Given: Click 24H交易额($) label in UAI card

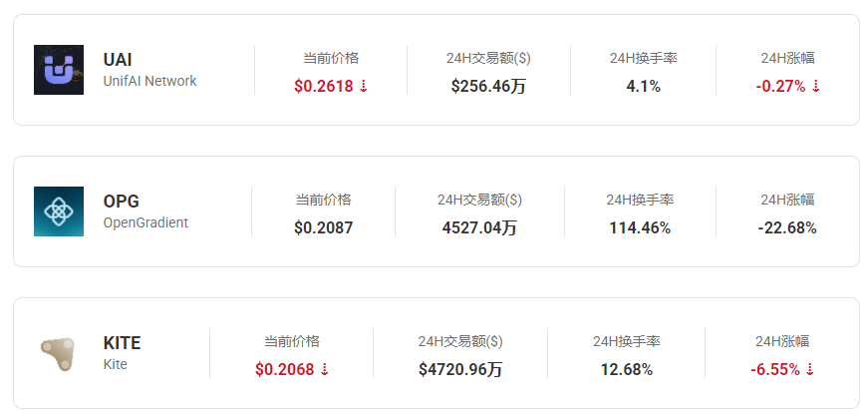Looking at the screenshot, I should (x=488, y=58).
